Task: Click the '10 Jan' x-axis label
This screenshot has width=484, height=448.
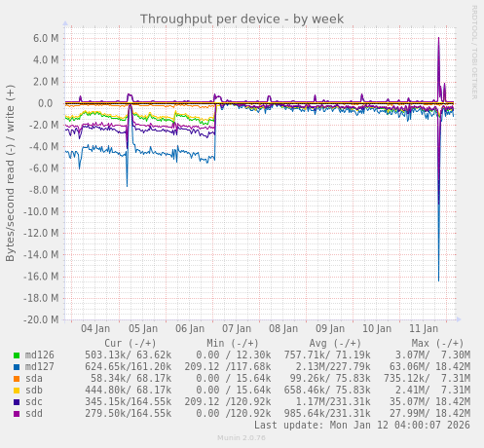Action: click(x=377, y=328)
